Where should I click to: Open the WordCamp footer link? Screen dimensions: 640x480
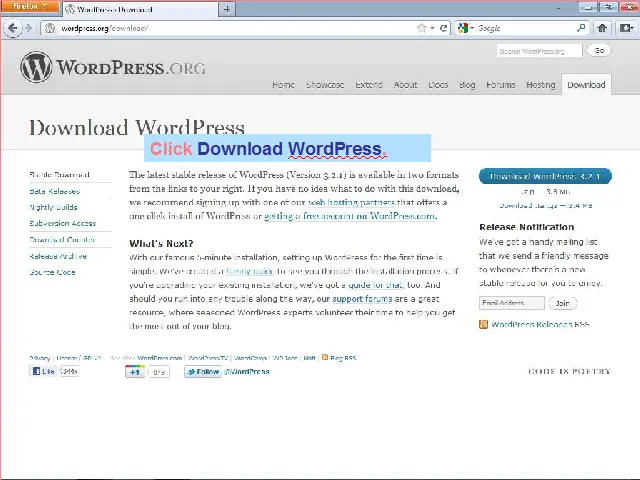click(251, 358)
